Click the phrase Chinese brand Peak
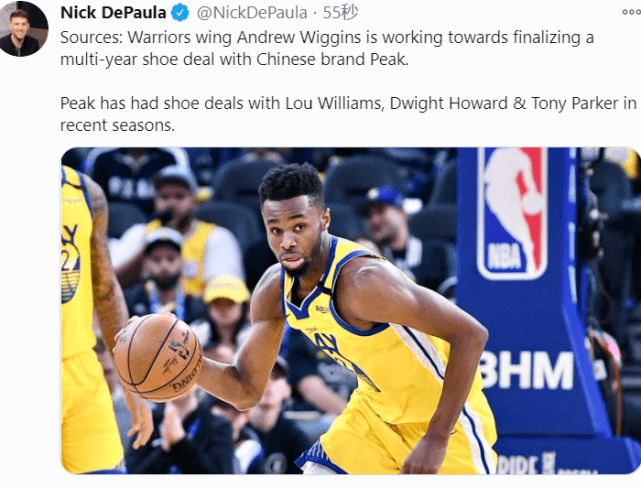 (332, 60)
